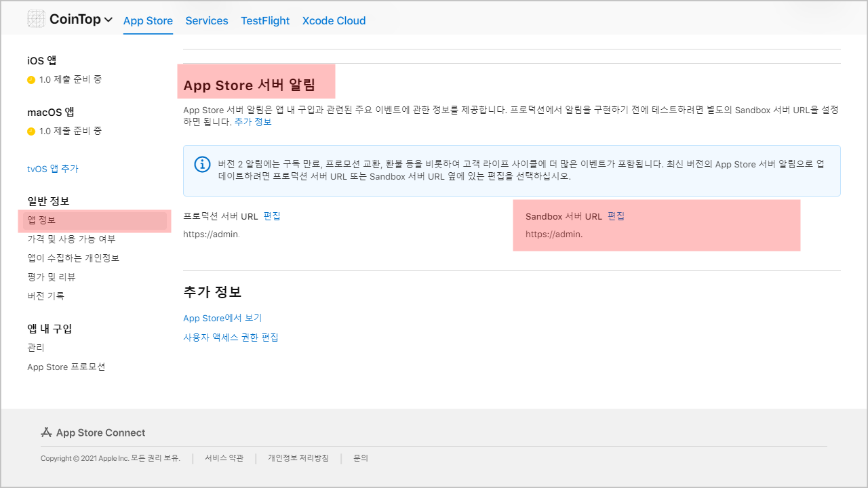Click the Sandbox https://admin. URL text
This screenshot has height=488, width=868.
(x=554, y=235)
